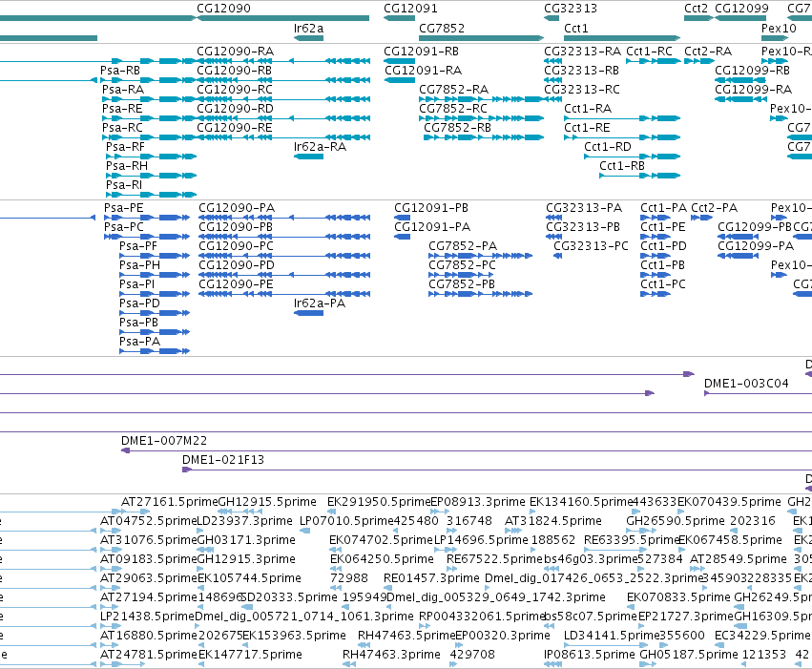Select the Psa-RH transcript label
The height and width of the screenshot is (669, 812).
point(127,166)
